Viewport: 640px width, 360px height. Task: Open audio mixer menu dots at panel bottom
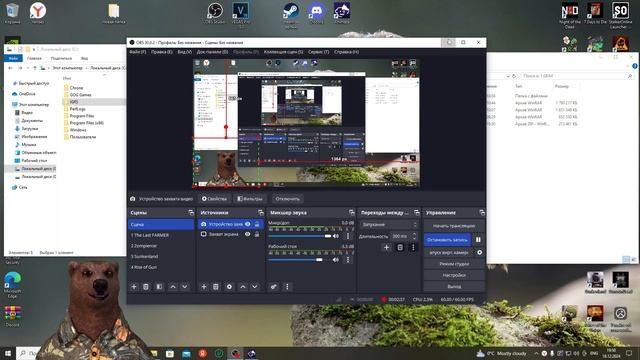click(x=287, y=287)
